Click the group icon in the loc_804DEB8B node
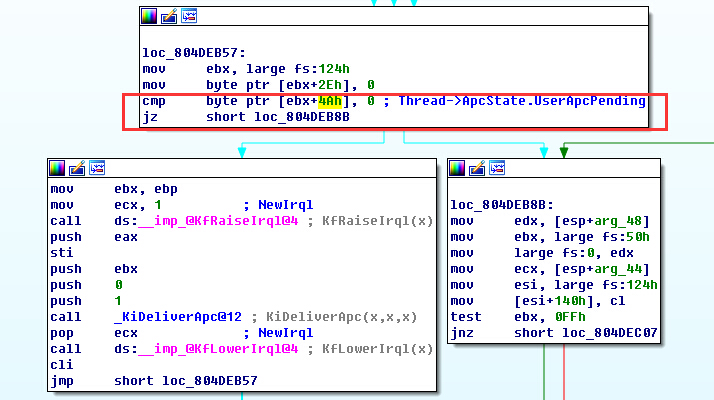This screenshot has width=714, height=400. click(497, 168)
